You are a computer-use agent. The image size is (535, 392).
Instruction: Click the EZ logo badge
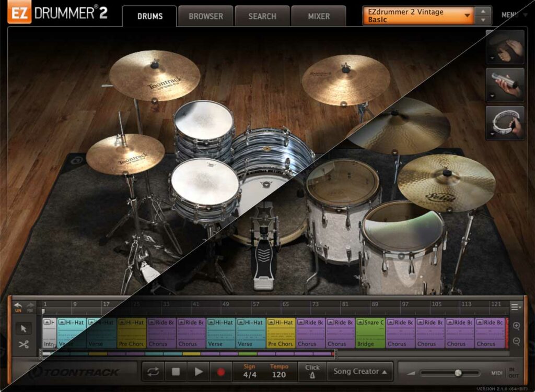(19, 13)
